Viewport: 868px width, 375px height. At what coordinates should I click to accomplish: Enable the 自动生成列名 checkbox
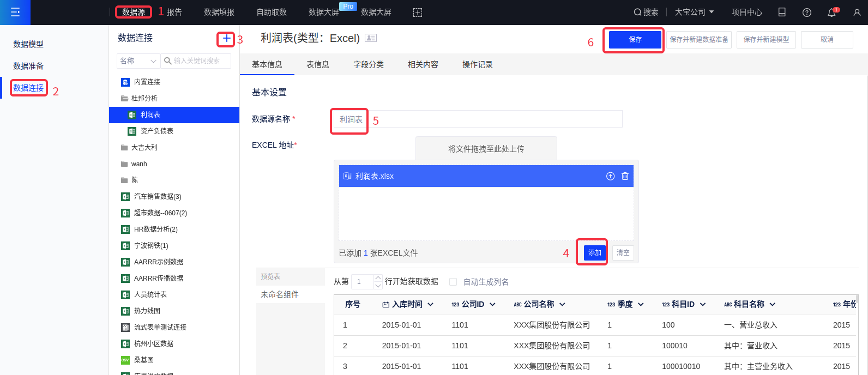[453, 282]
